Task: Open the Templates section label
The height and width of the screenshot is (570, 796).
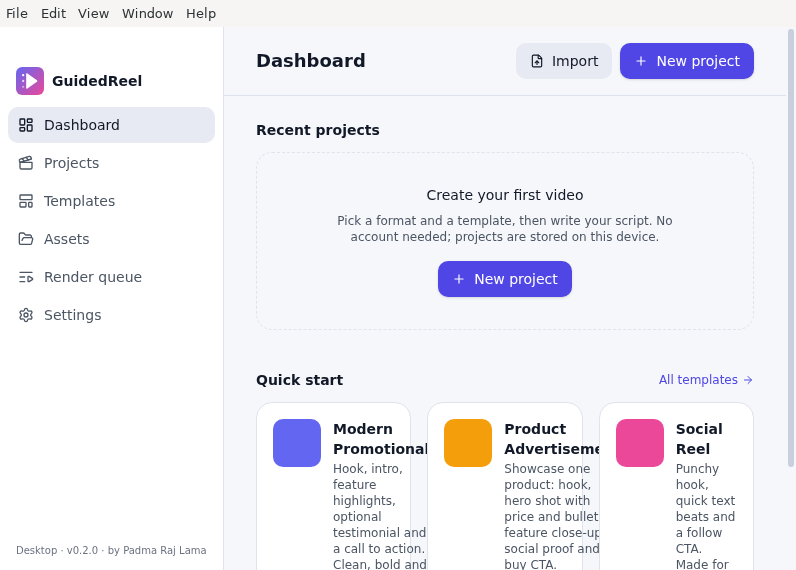Action: click(79, 201)
